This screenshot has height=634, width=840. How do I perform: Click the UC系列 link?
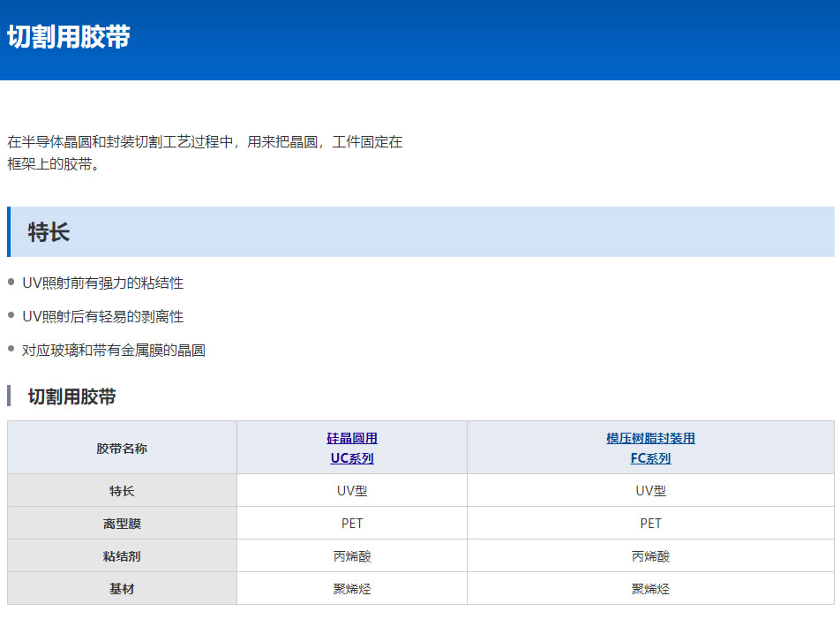tap(352, 458)
